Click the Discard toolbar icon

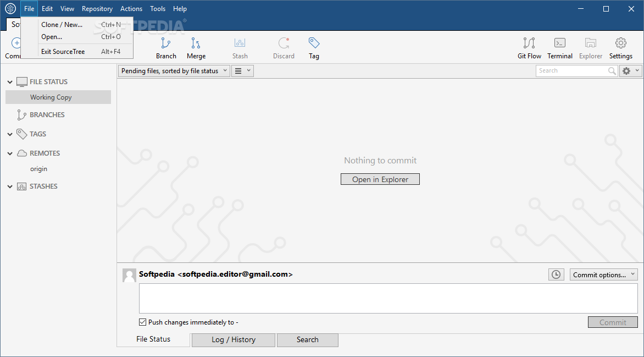[x=284, y=43]
